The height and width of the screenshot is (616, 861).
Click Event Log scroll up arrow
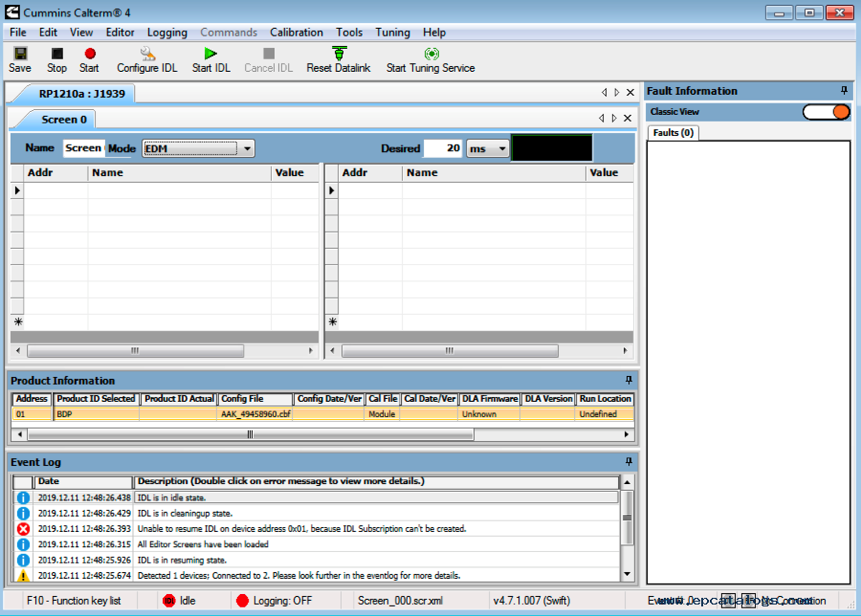627,482
